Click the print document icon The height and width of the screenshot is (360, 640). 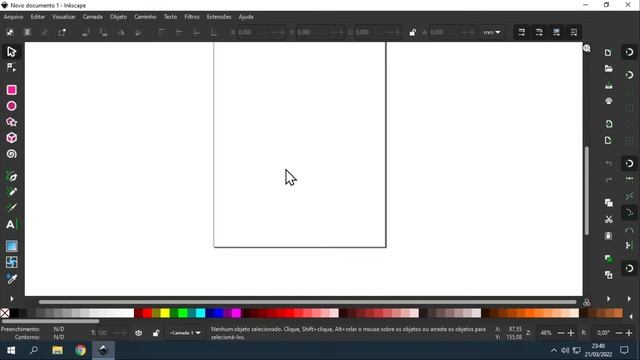(609, 101)
